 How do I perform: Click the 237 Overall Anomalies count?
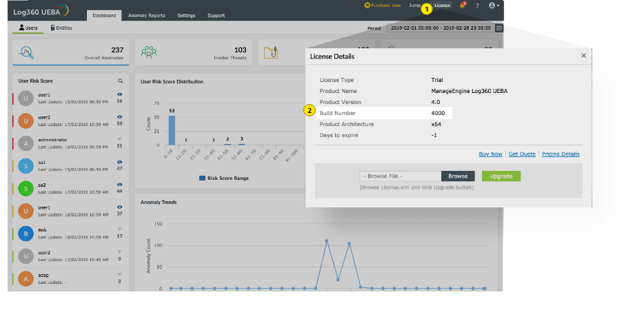pos(117,50)
